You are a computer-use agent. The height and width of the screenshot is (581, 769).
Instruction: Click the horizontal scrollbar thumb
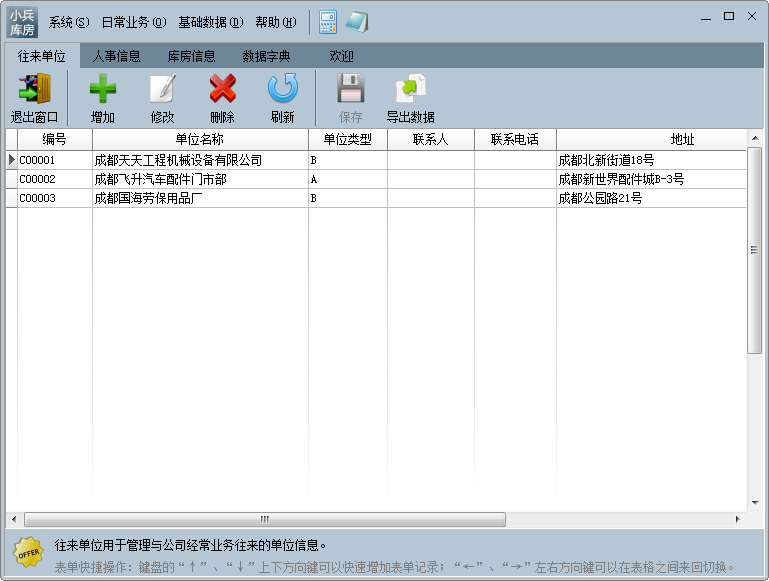265,519
